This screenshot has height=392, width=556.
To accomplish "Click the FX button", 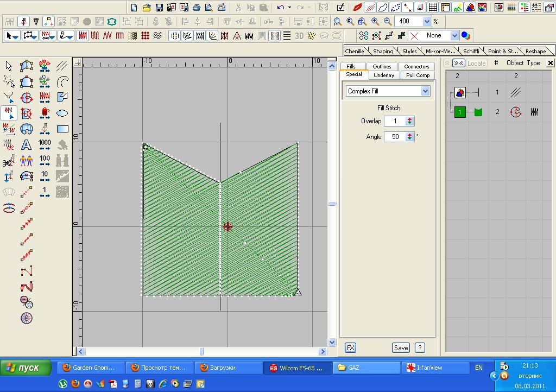I will 350,348.
